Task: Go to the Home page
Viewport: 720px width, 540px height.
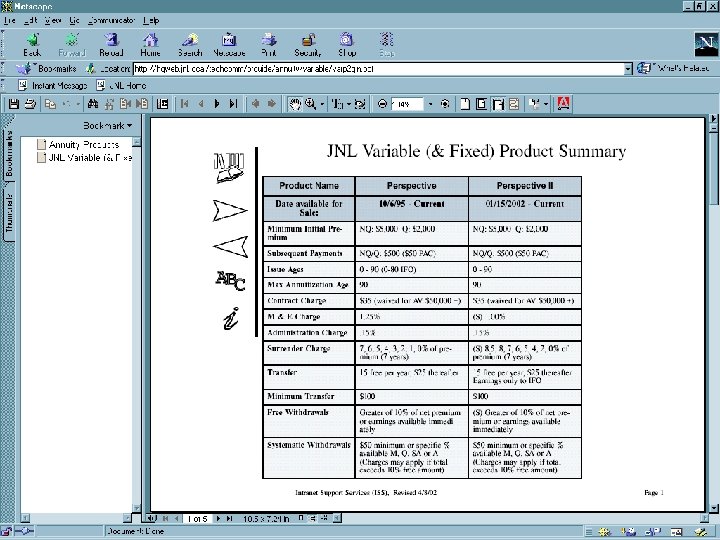Action: (150, 45)
